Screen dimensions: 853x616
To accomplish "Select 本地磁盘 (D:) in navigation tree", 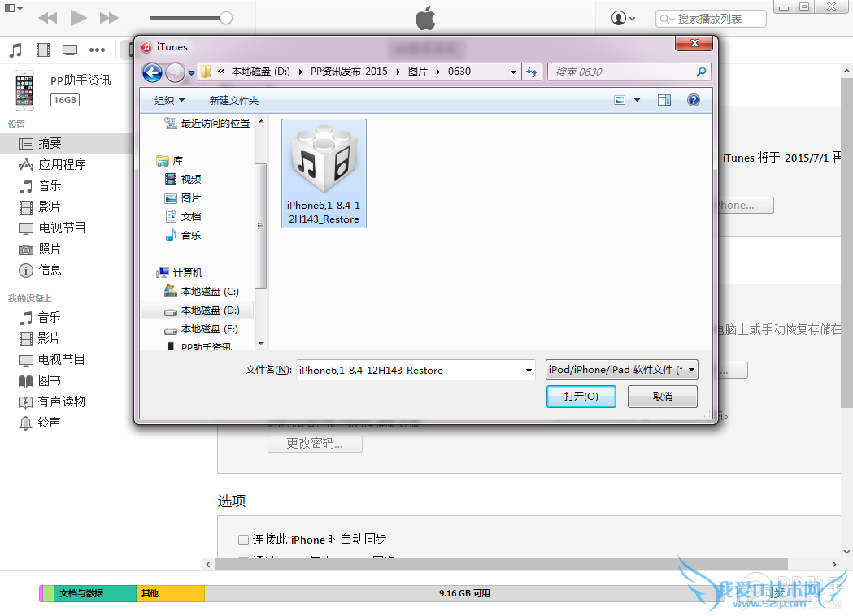I will click(x=197, y=310).
